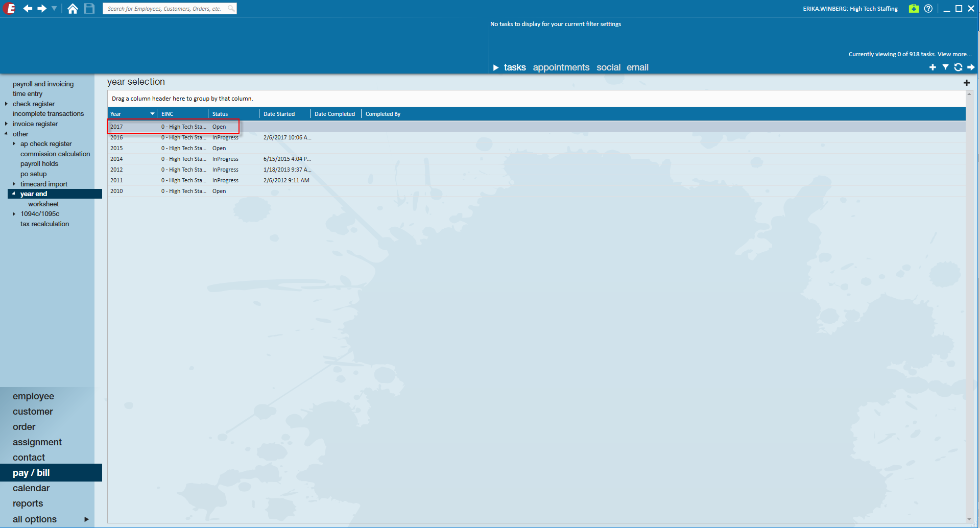Viewport: 980px width, 528px height.
Task: Select the 2014 year row
Action: (x=536, y=159)
